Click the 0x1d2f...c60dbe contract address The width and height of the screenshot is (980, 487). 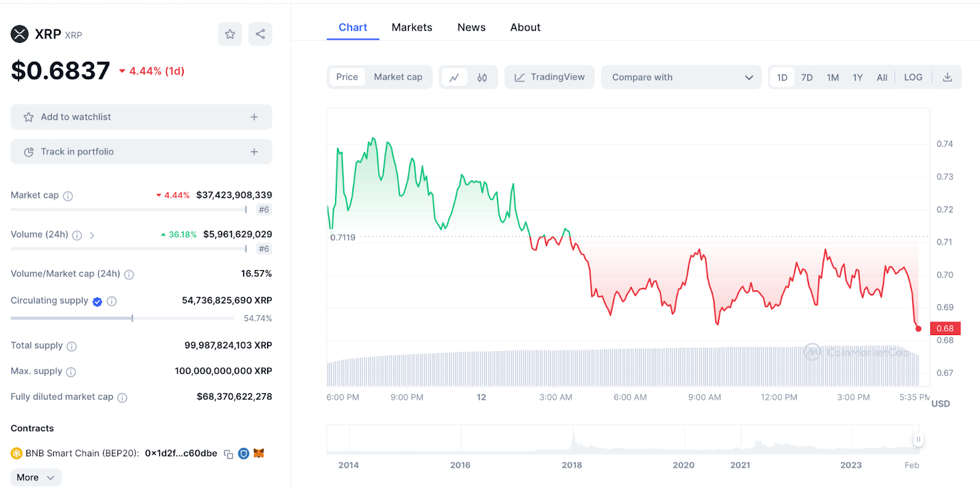click(181, 453)
